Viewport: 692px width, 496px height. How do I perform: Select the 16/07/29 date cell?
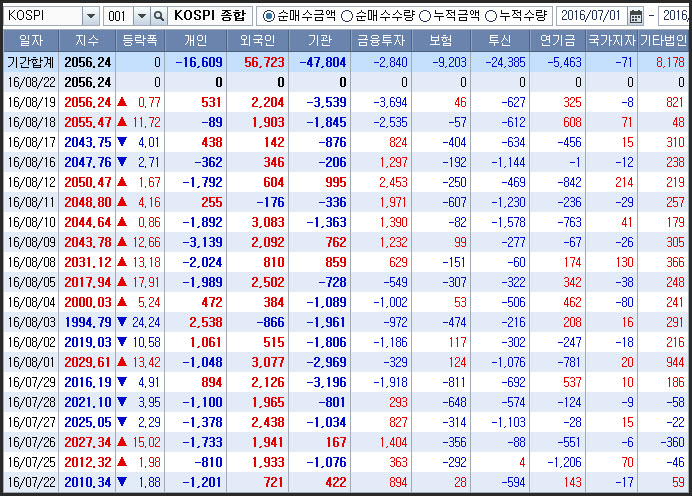(31, 382)
